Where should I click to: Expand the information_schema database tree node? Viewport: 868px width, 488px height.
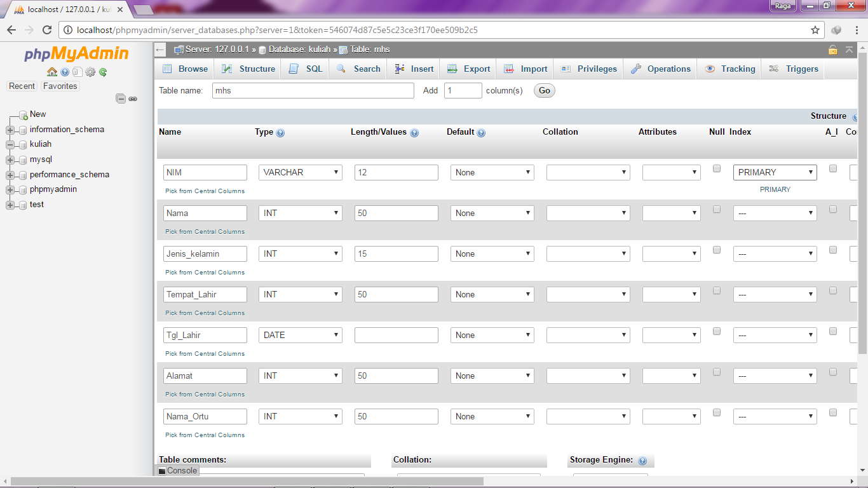coord(10,130)
